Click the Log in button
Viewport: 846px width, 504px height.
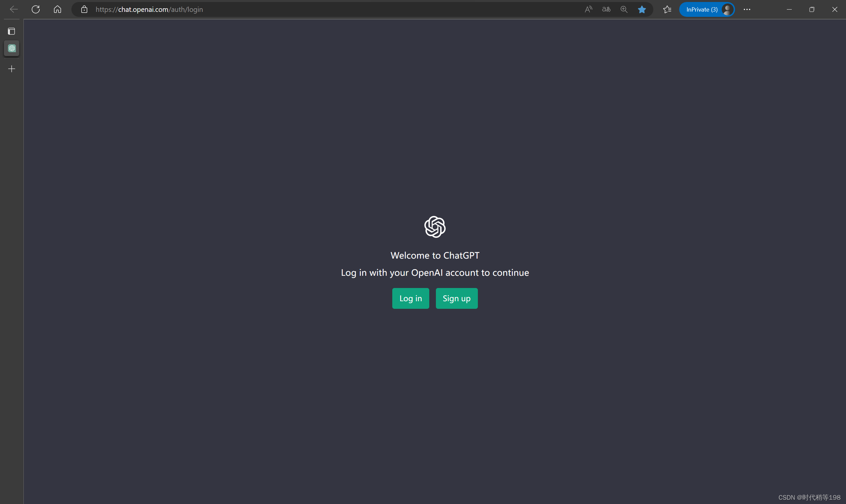[410, 298]
